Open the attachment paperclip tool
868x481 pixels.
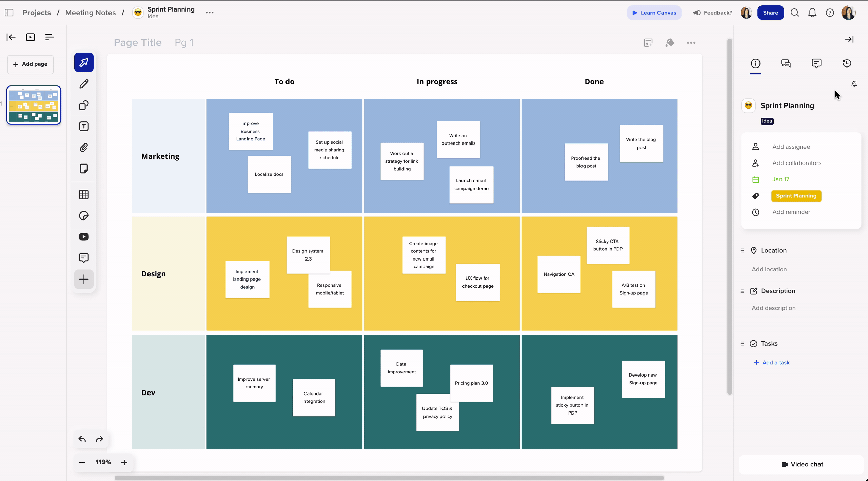[84, 148]
